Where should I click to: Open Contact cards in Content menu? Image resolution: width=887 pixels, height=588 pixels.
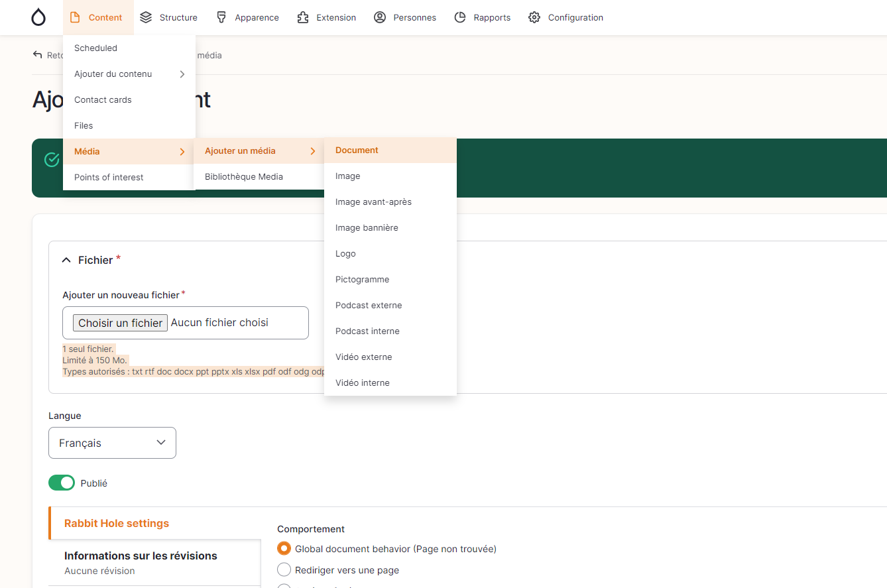103,100
